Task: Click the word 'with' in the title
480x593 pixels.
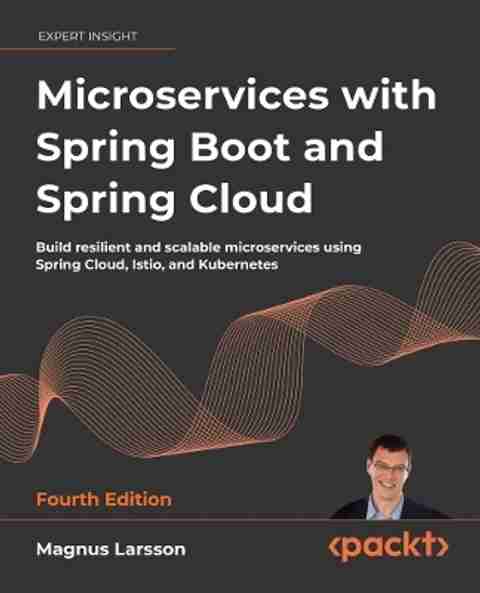Action: (x=389, y=95)
